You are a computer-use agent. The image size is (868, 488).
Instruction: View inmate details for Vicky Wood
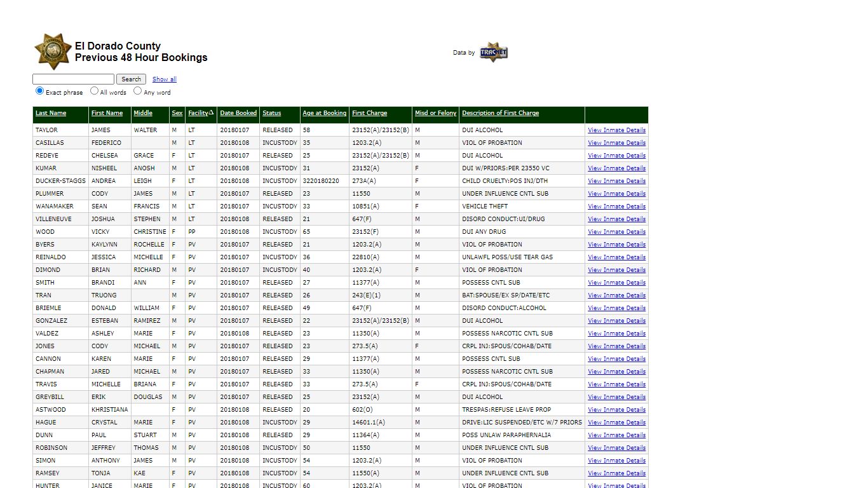tap(616, 232)
